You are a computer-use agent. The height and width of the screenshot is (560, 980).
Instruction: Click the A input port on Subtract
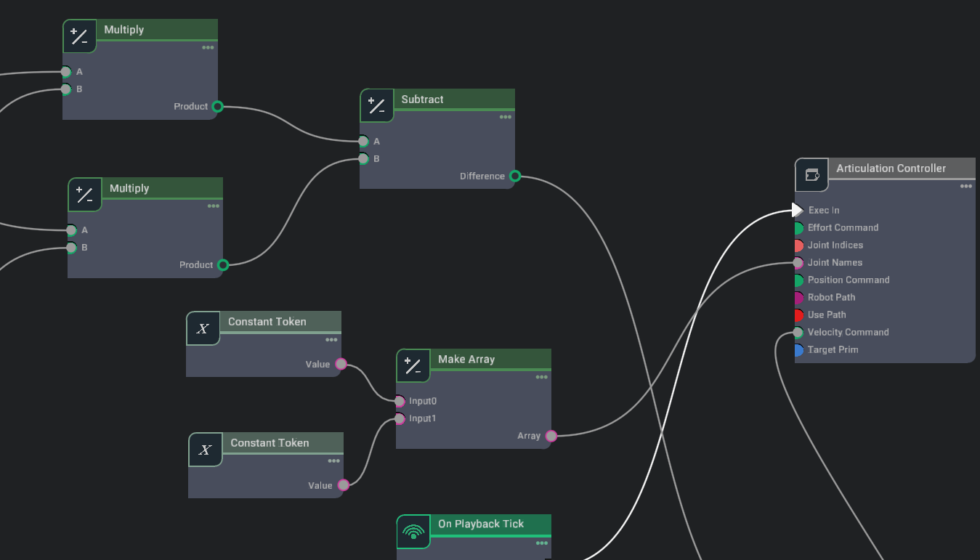coord(363,142)
